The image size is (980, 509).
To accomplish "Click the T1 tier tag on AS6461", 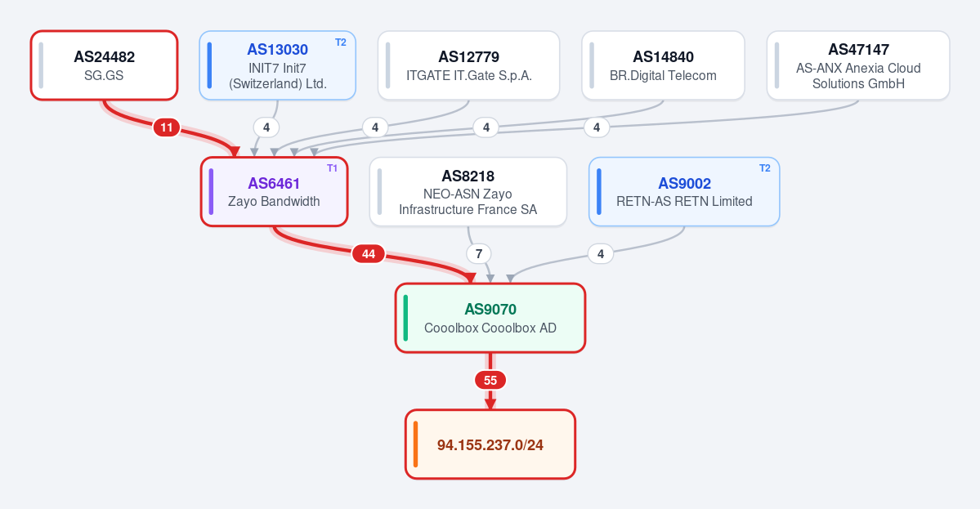I will tap(333, 168).
